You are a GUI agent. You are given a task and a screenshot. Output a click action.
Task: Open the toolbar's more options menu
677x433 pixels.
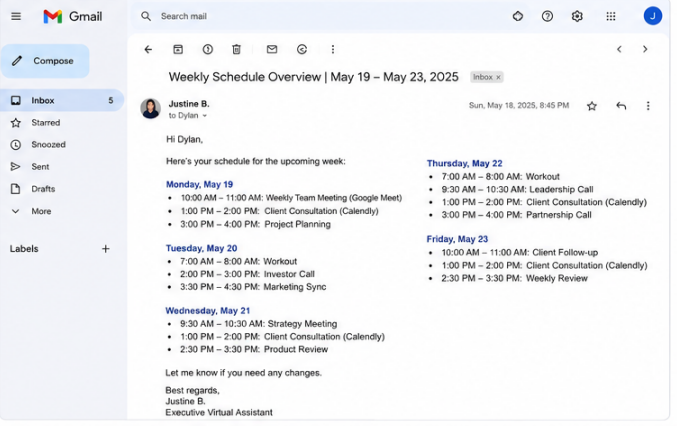(x=332, y=49)
